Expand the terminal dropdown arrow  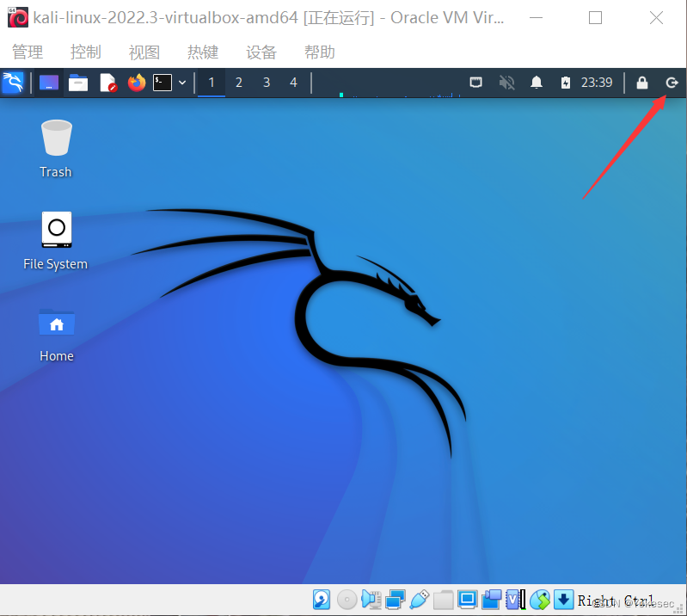[182, 83]
